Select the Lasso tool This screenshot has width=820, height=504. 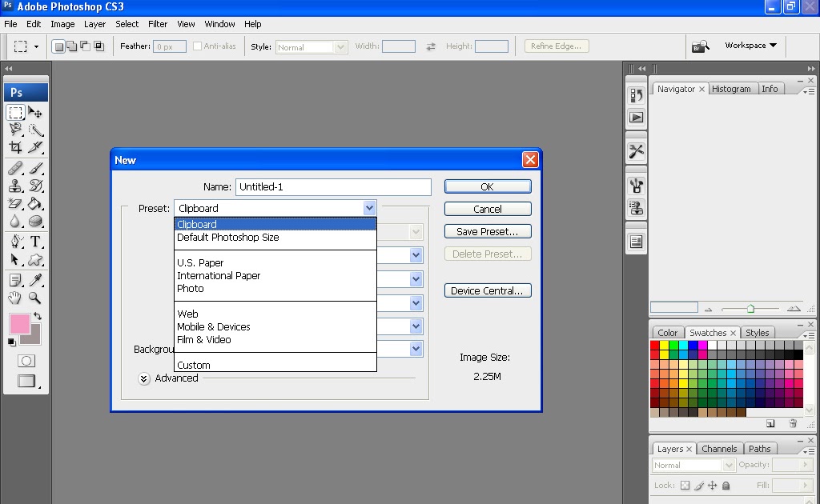(16, 130)
